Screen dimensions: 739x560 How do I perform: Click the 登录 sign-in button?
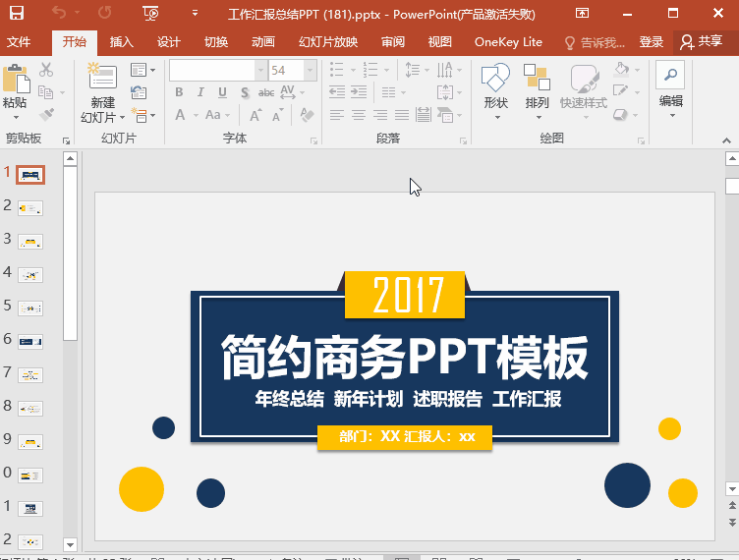tap(651, 42)
